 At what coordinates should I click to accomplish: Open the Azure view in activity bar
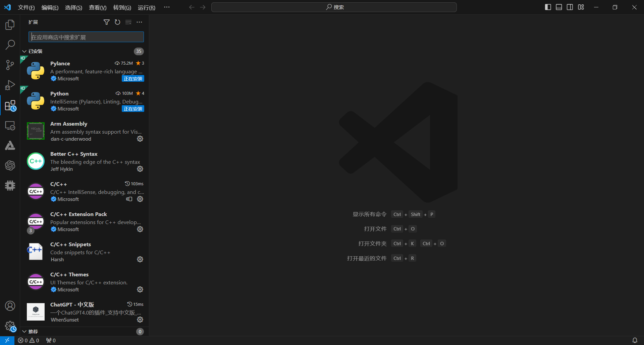pos(10,145)
